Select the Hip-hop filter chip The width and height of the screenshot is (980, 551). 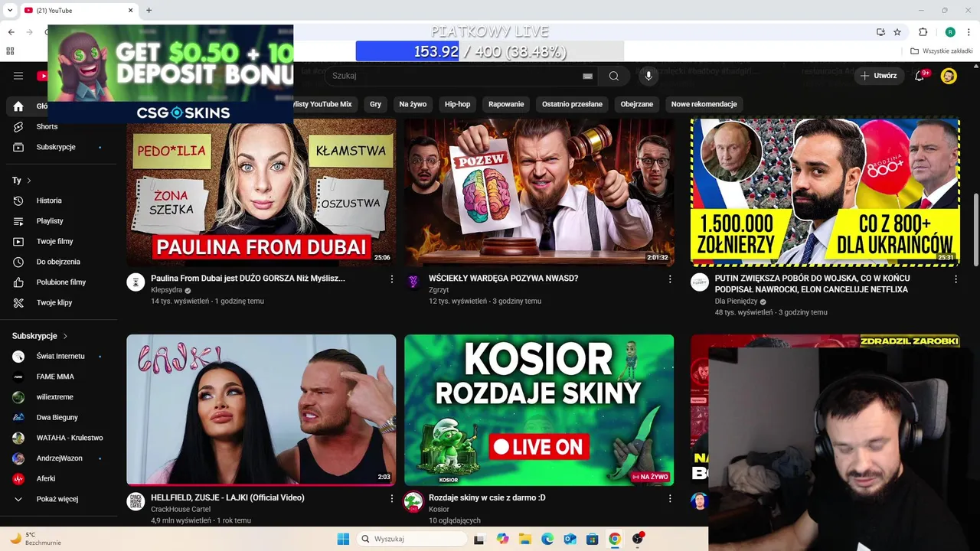(x=458, y=104)
